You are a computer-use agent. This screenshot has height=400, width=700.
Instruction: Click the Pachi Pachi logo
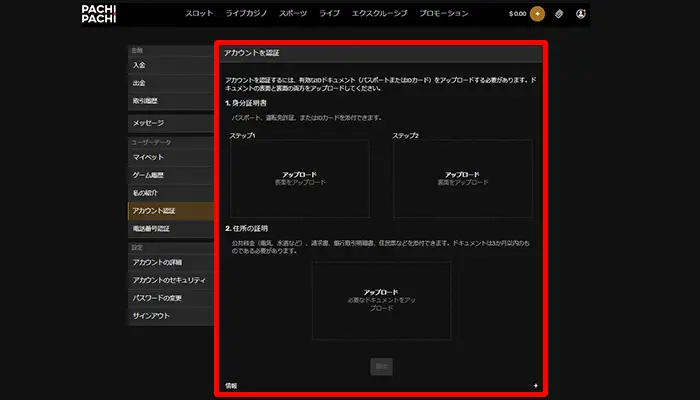pos(99,14)
